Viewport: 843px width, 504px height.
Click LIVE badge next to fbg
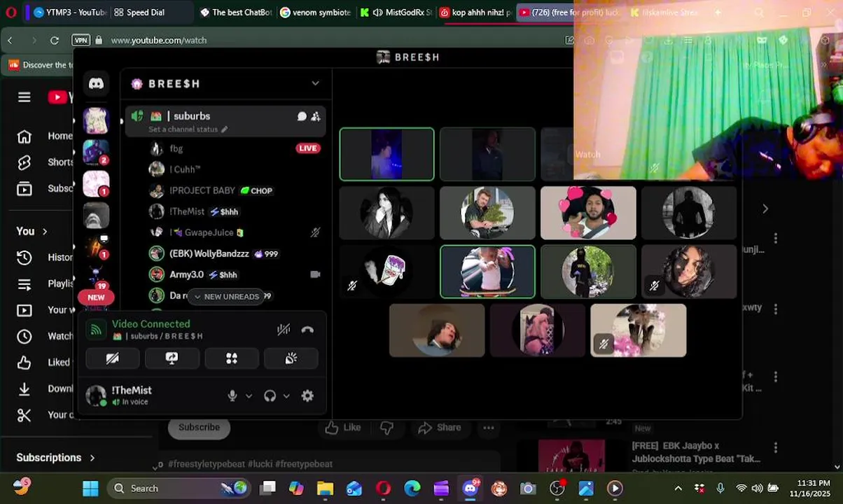pos(308,148)
